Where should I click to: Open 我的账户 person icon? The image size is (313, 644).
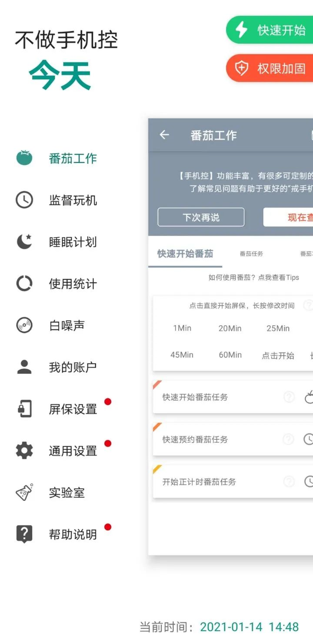pos(24,367)
